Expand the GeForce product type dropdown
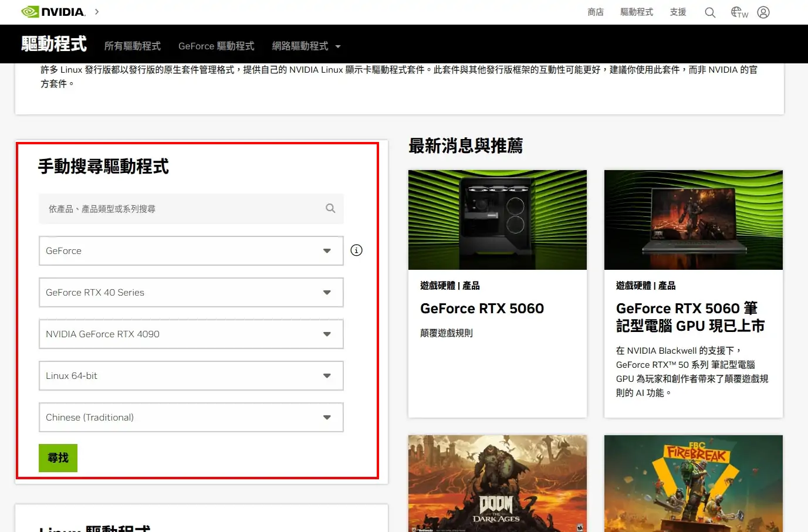Image resolution: width=808 pixels, height=532 pixels. point(191,251)
